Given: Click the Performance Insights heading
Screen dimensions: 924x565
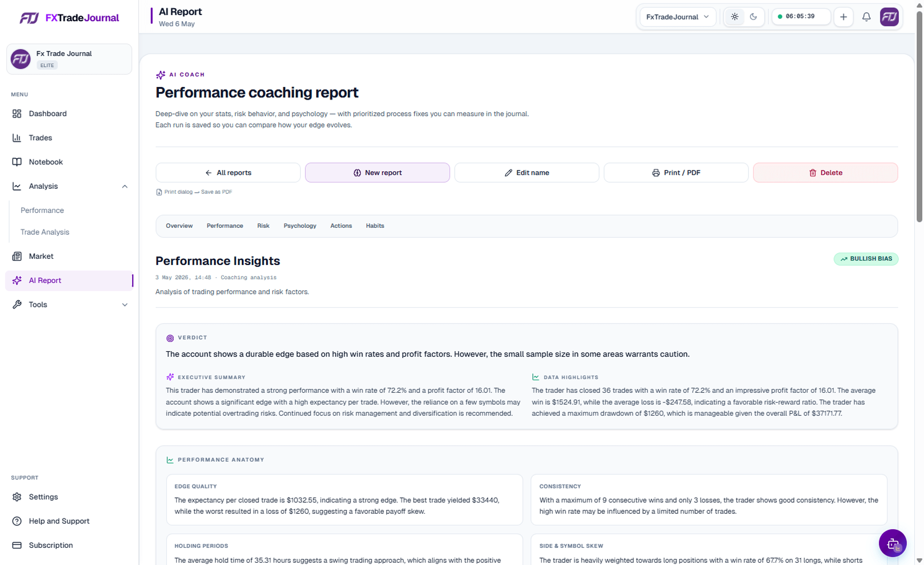Looking at the screenshot, I should (x=218, y=261).
